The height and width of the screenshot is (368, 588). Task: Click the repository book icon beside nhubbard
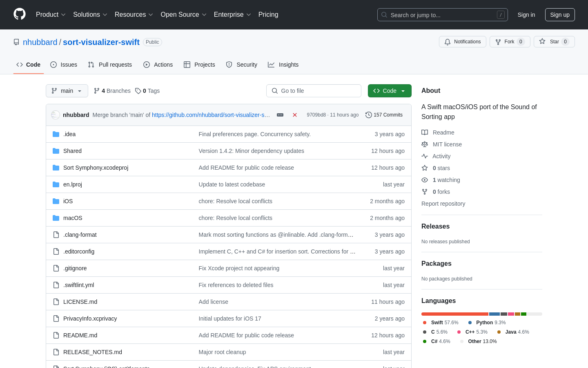(16, 42)
